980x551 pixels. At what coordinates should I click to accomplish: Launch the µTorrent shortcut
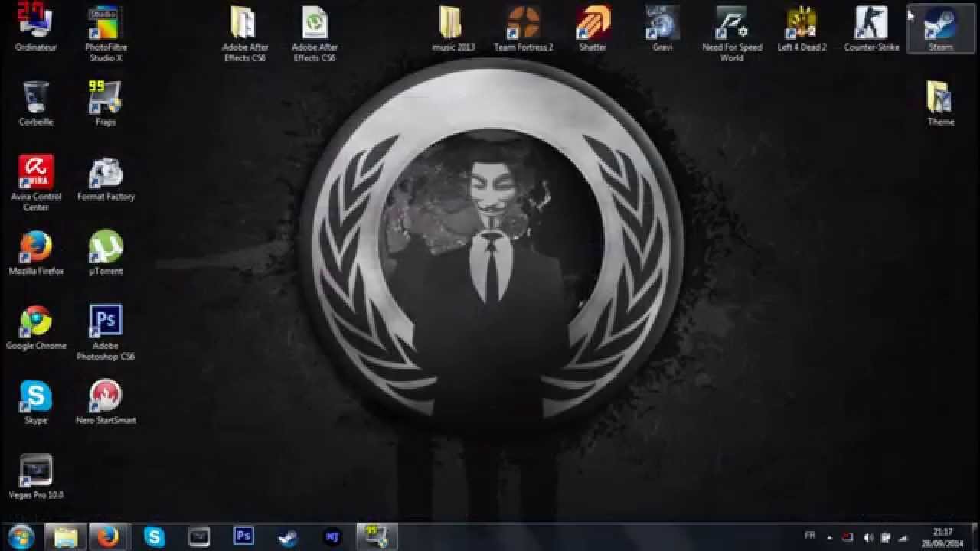point(106,253)
